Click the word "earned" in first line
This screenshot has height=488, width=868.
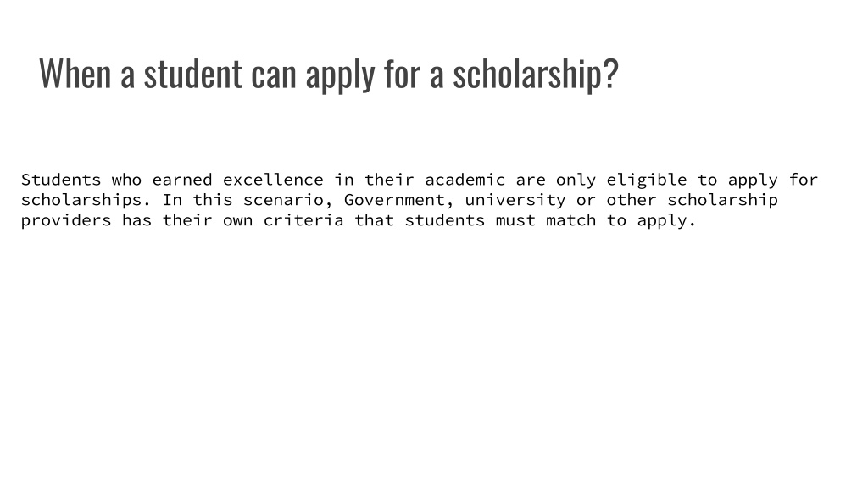pos(182,180)
